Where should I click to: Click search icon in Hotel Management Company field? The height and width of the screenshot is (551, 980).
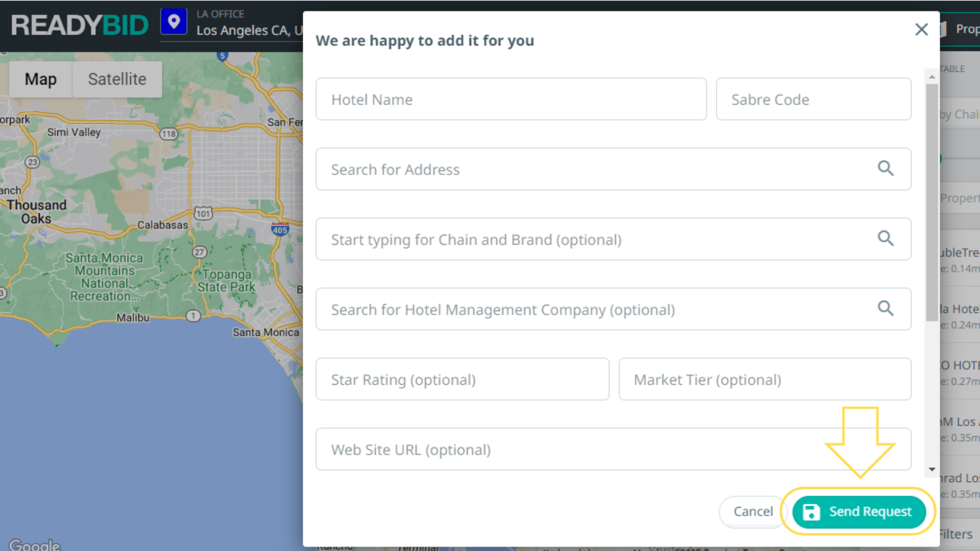coord(886,308)
